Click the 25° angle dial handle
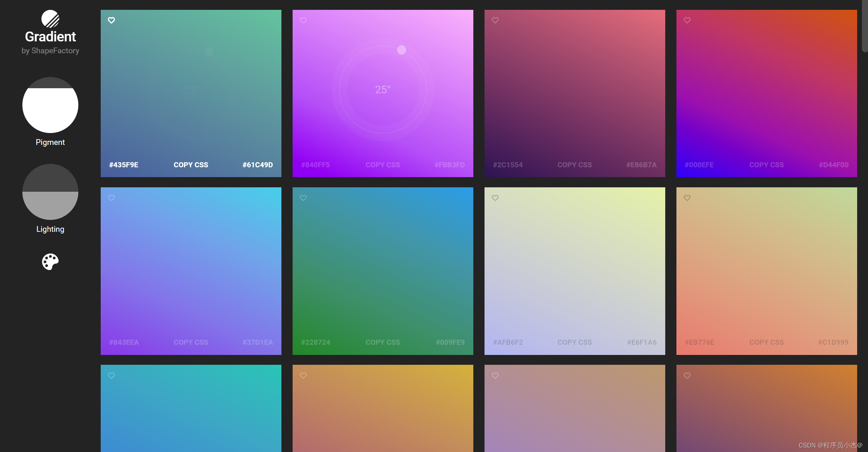The height and width of the screenshot is (452, 868). [401, 50]
